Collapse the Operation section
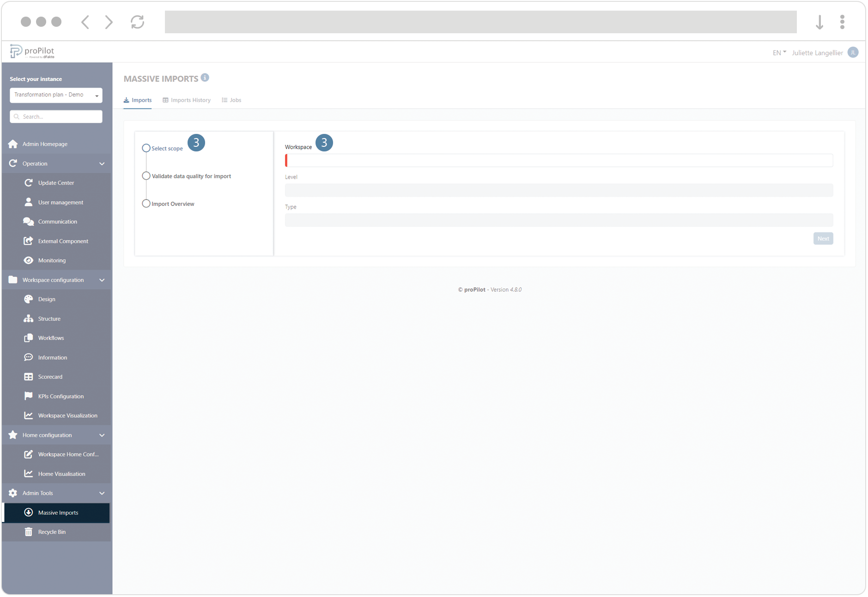The width and height of the screenshot is (868, 597). [102, 163]
